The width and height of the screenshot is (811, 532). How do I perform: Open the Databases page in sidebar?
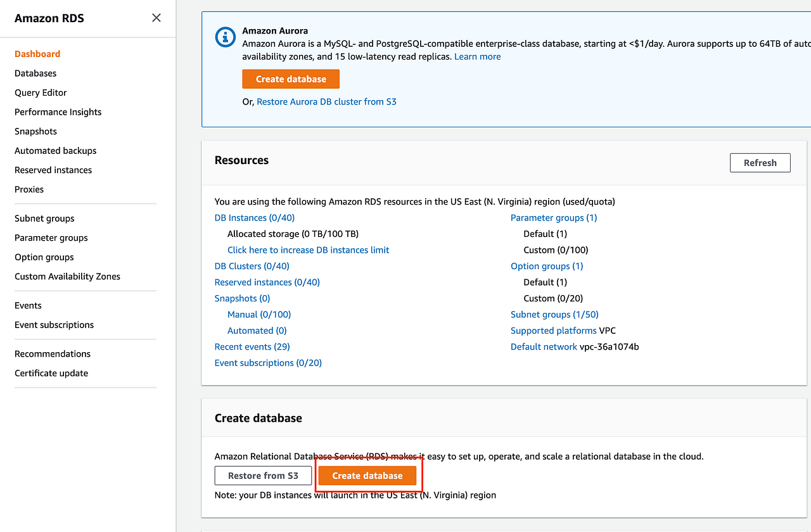pyautogui.click(x=35, y=73)
